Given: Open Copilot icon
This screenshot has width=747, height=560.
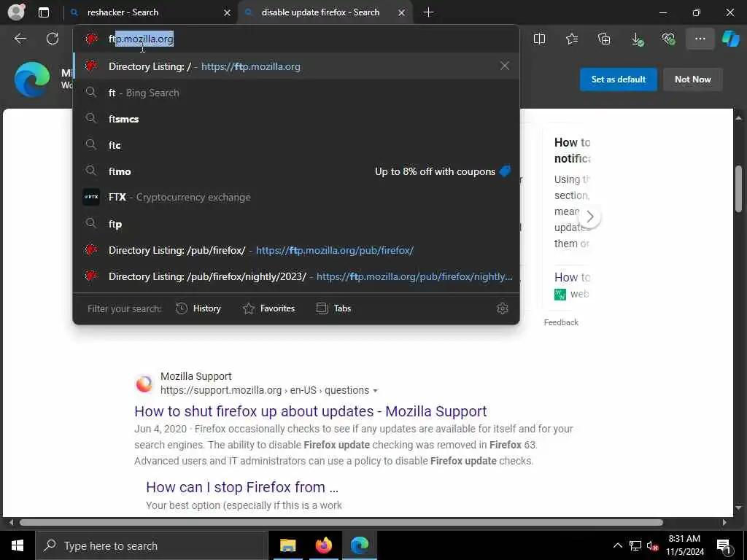Looking at the screenshot, I should pos(730,39).
